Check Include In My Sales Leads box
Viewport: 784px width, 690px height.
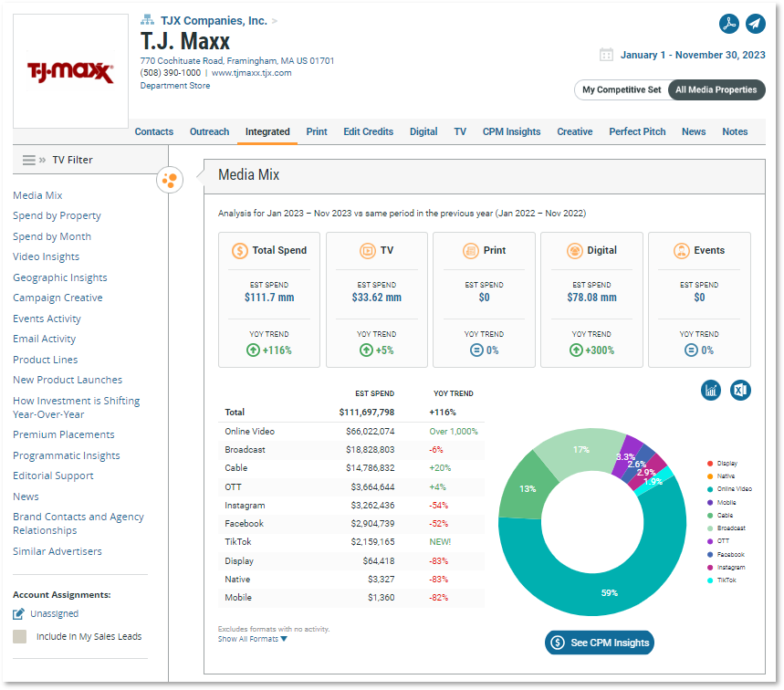point(19,636)
